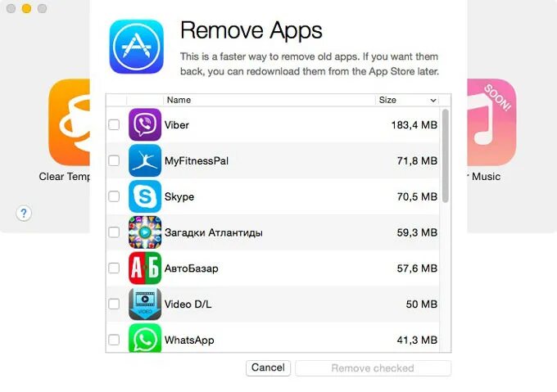The height and width of the screenshot is (392, 557).
Task: Click the WhatsApp app icon
Action: [145, 338]
